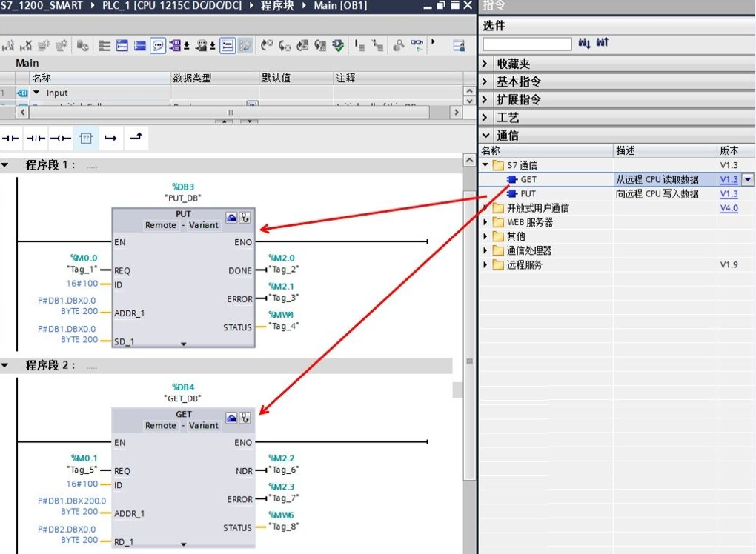Expand the 收藏夹 section
This screenshot has width=756, height=554.
[x=485, y=64]
